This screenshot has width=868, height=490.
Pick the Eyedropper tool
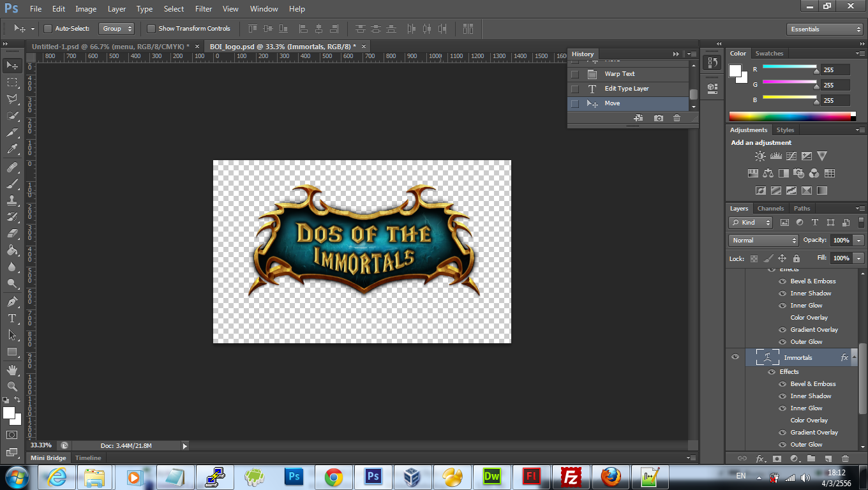[11, 149]
